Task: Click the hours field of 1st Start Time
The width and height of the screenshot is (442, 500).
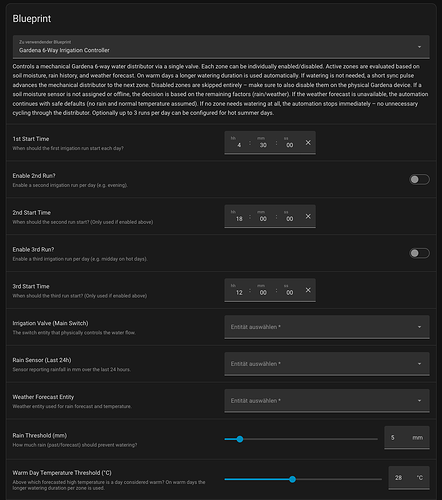Action: pos(239,143)
